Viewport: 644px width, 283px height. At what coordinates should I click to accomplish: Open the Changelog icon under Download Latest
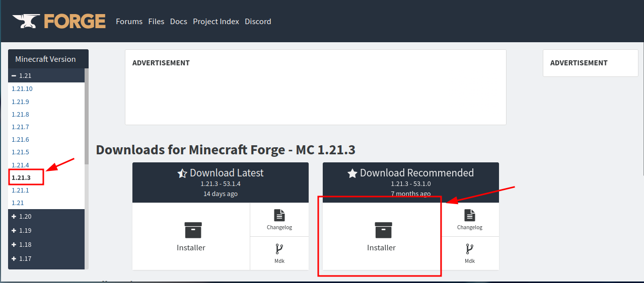click(x=279, y=216)
